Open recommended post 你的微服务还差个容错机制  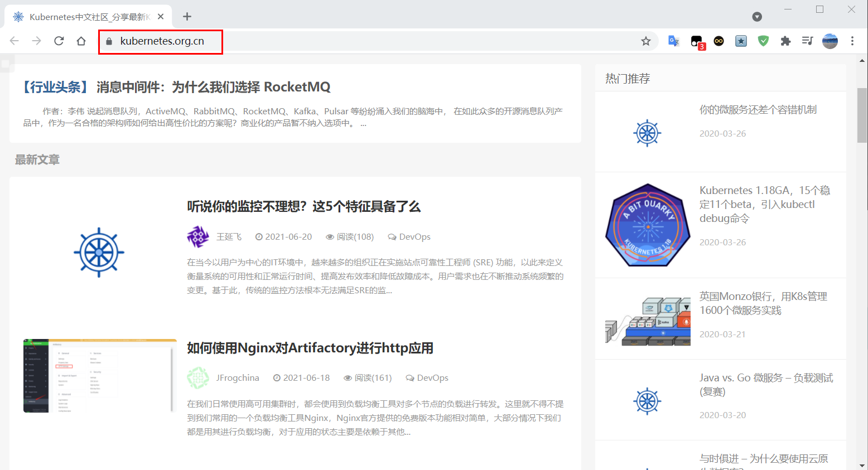tap(758, 110)
